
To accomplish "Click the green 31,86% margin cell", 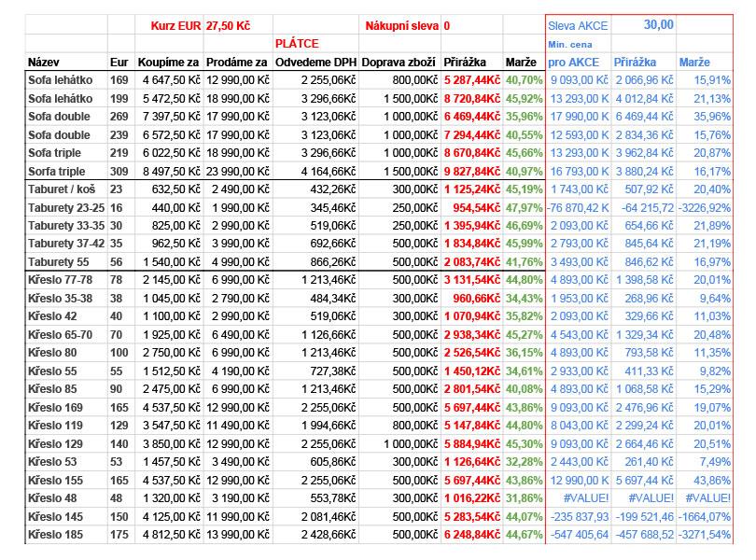I will 525,497.
